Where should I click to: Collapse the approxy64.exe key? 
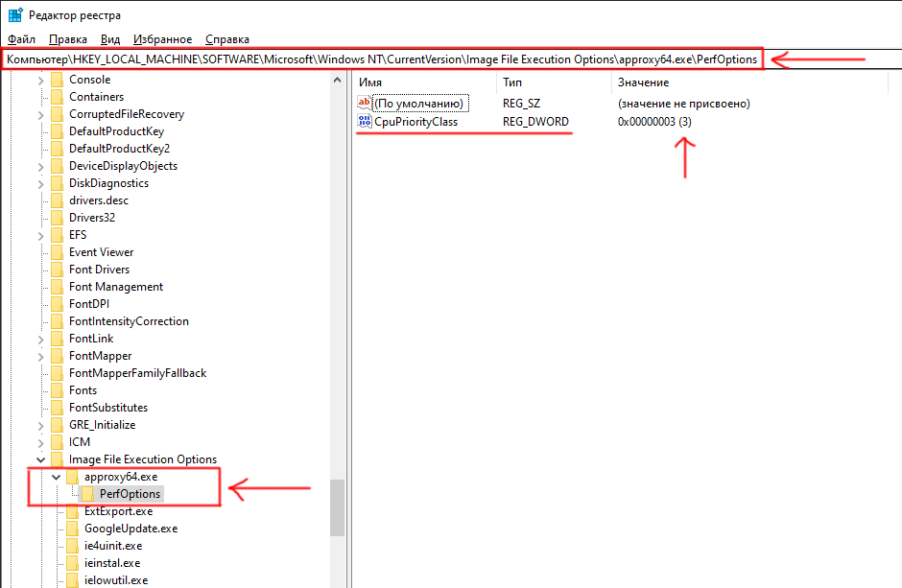[x=56, y=477]
